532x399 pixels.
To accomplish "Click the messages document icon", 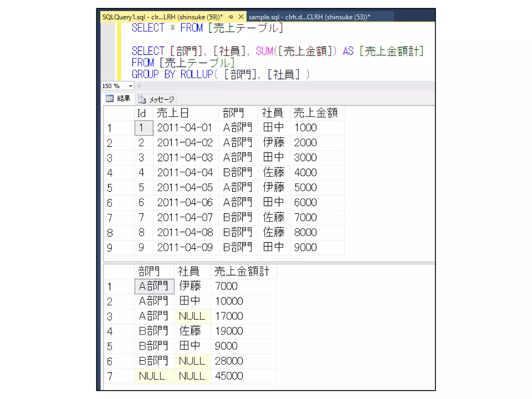I will tap(142, 99).
